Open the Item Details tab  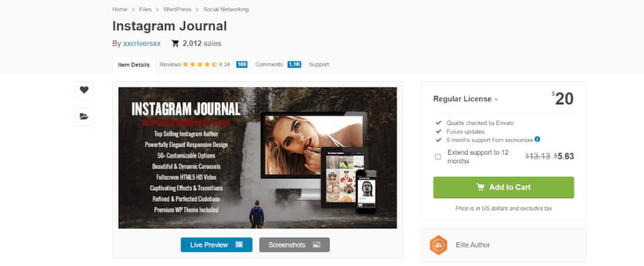tap(133, 65)
